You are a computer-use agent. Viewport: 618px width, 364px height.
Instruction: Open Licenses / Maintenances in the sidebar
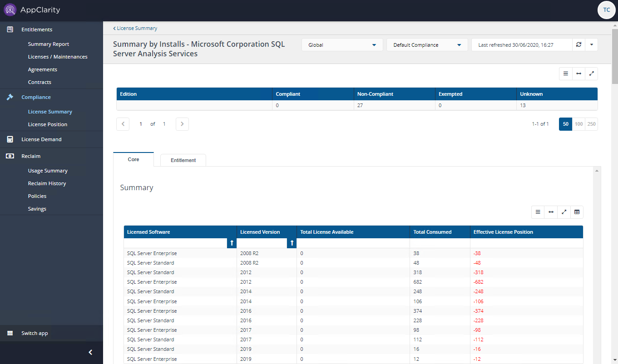58,57
